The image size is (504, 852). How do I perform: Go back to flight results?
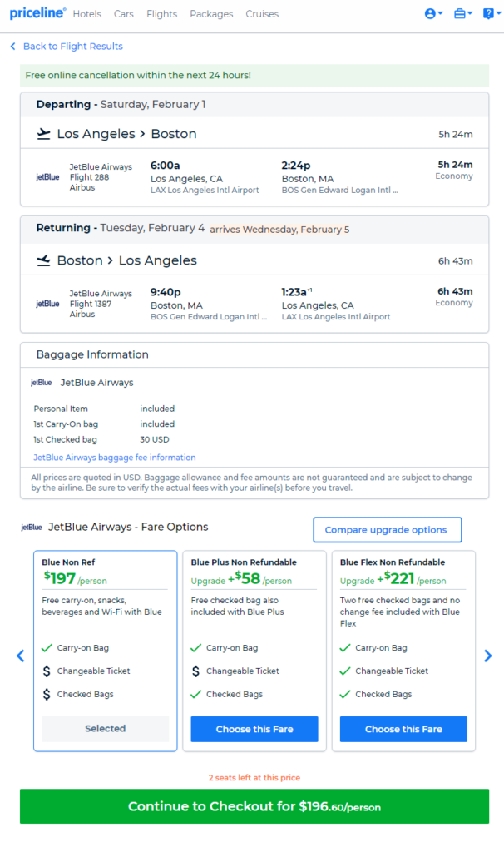pos(67,47)
